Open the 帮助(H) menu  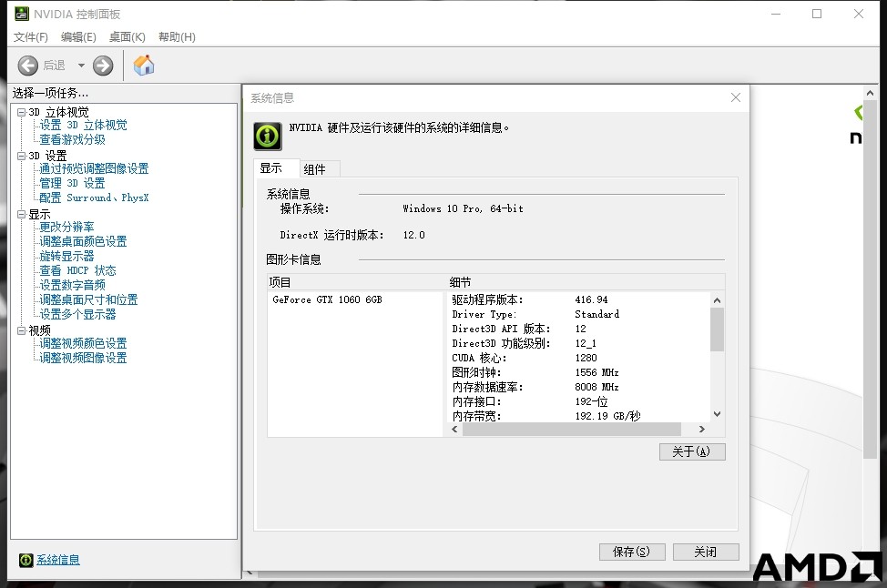(x=177, y=36)
